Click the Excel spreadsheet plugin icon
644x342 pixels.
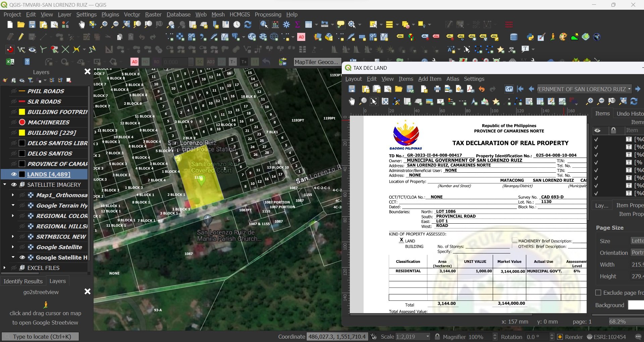click(10, 62)
